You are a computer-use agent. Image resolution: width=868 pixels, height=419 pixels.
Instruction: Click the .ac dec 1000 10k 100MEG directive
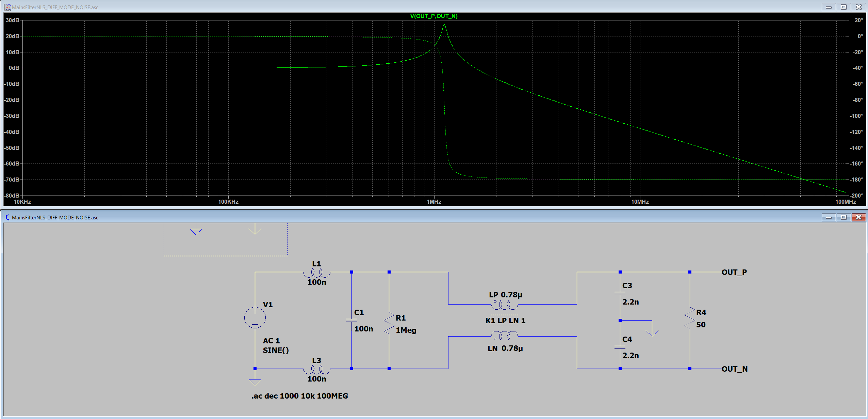coord(299,396)
